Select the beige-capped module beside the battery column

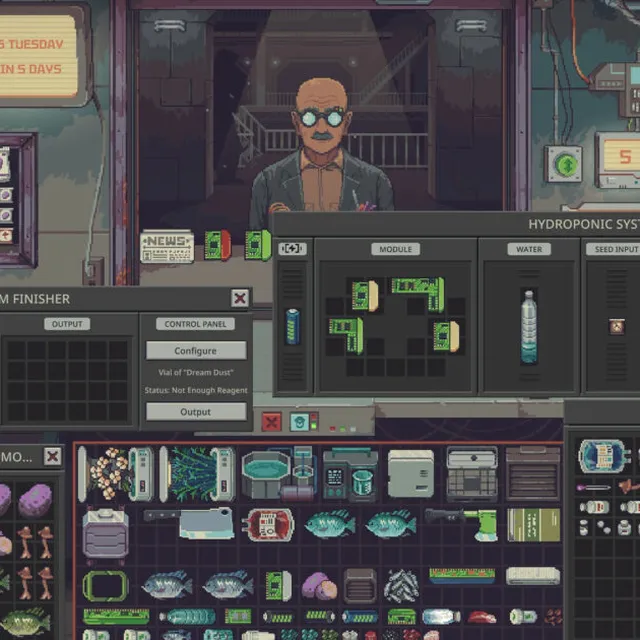tap(365, 296)
